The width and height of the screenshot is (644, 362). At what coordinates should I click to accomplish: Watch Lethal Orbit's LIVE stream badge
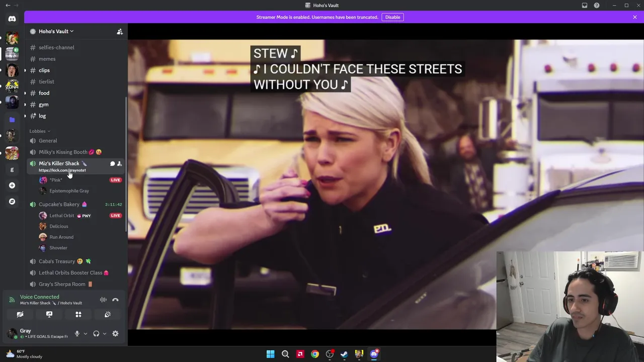(x=116, y=216)
